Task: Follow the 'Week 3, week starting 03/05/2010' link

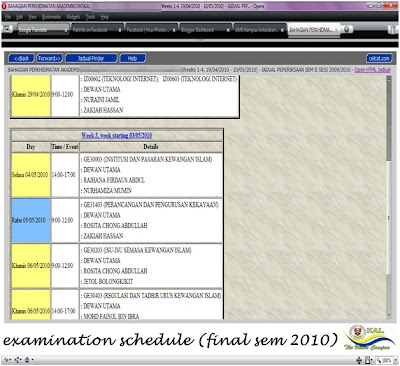Action: point(117,135)
